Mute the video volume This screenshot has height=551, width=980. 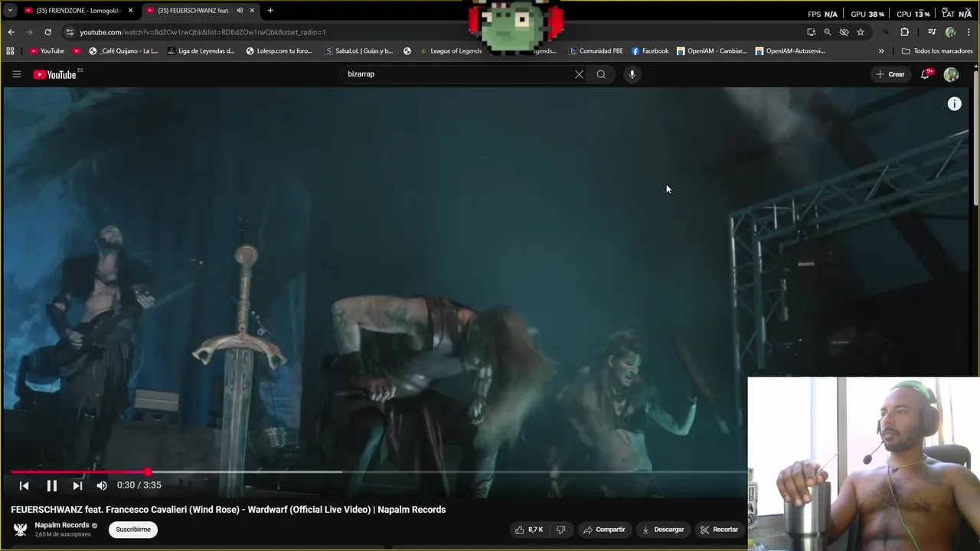pyautogui.click(x=102, y=485)
